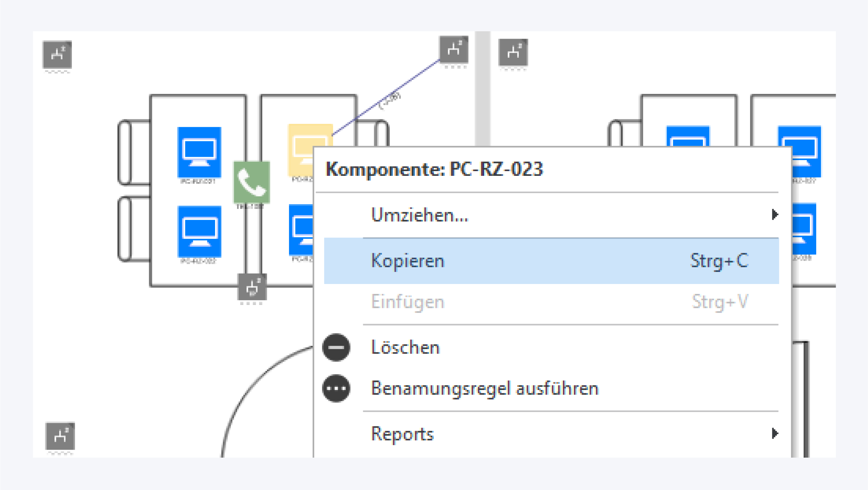Image resolution: width=868 pixels, height=490 pixels.
Task: Select the PC-RZ-021 blue computer icon
Action: (x=199, y=152)
